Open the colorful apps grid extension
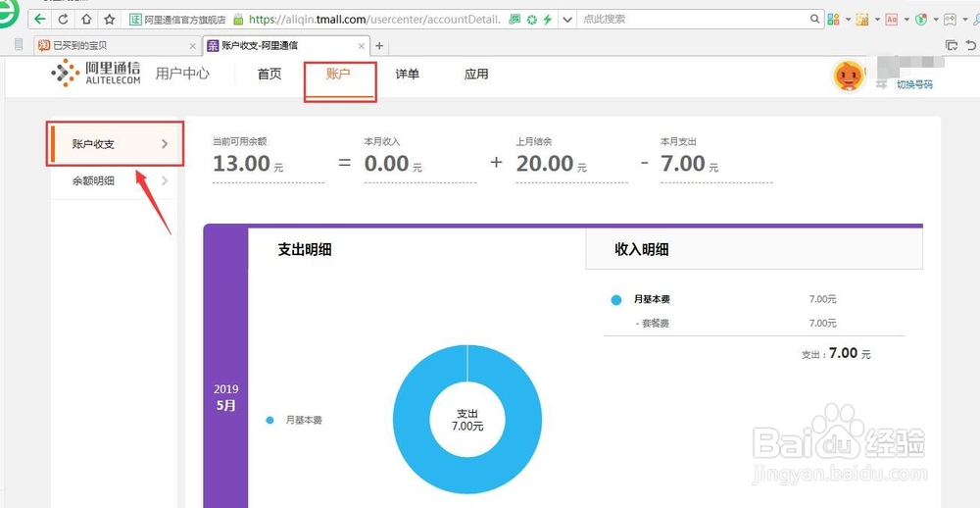 pyautogui.click(x=834, y=20)
